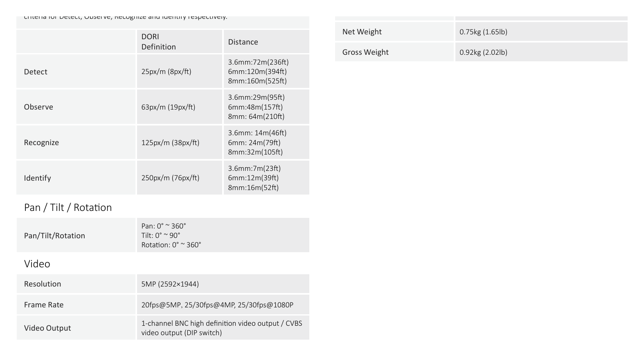Select the Detect distance cell with 3.6mm:72m
The height and width of the screenshot is (356, 644).
click(x=266, y=71)
